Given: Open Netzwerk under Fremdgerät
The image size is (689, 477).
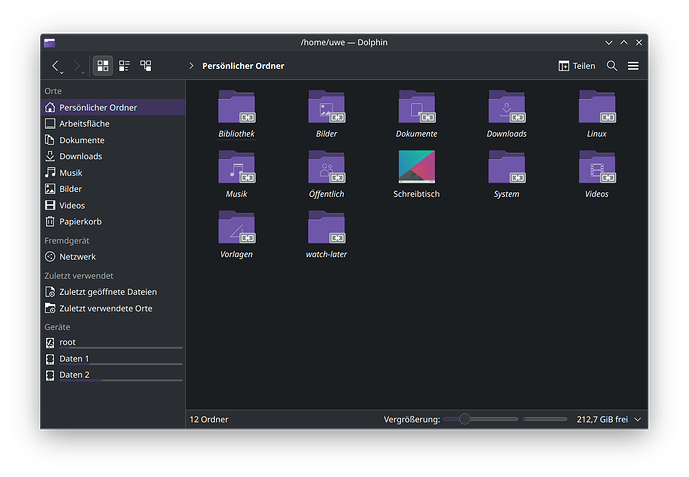Looking at the screenshot, I should click(113, 257).
